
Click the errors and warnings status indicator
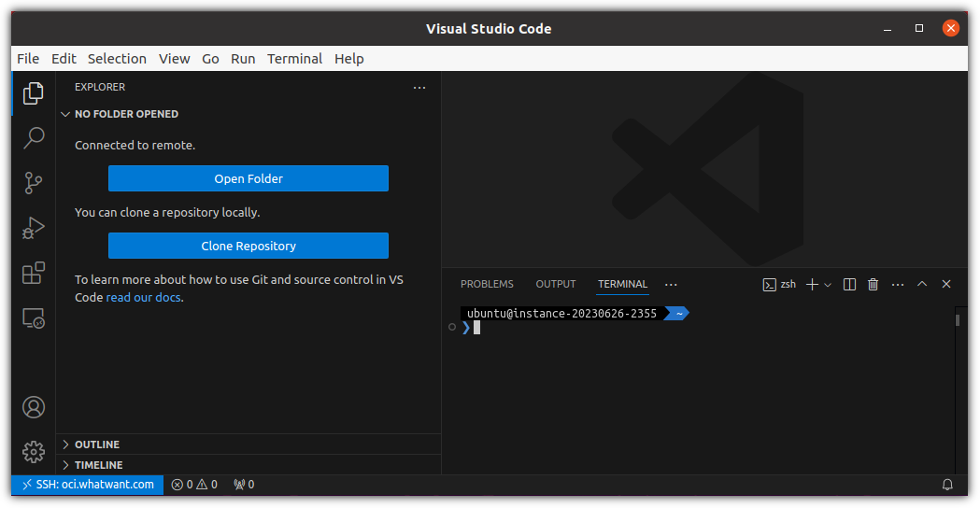click(194, 485)
